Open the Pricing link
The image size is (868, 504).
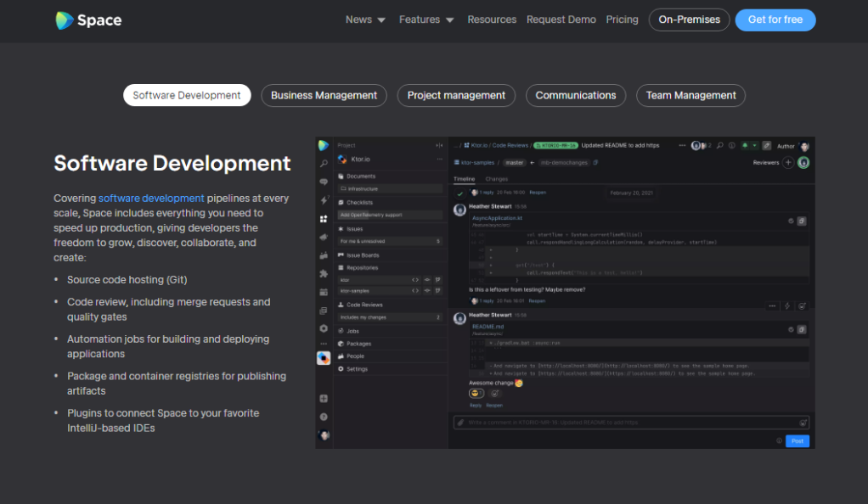click(x=623, y=20)
